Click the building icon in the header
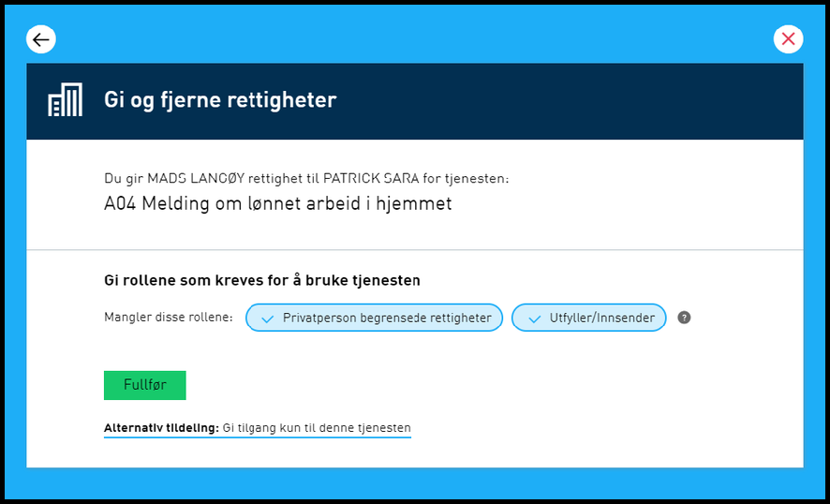 pyautogui.click(x=66, y=99)
